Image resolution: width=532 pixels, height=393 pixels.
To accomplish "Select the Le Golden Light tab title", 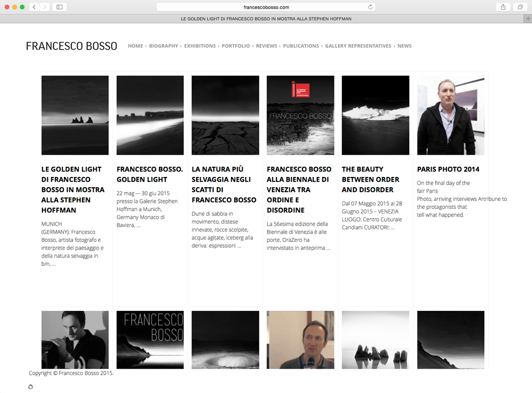I will click(x=266, y=19).
